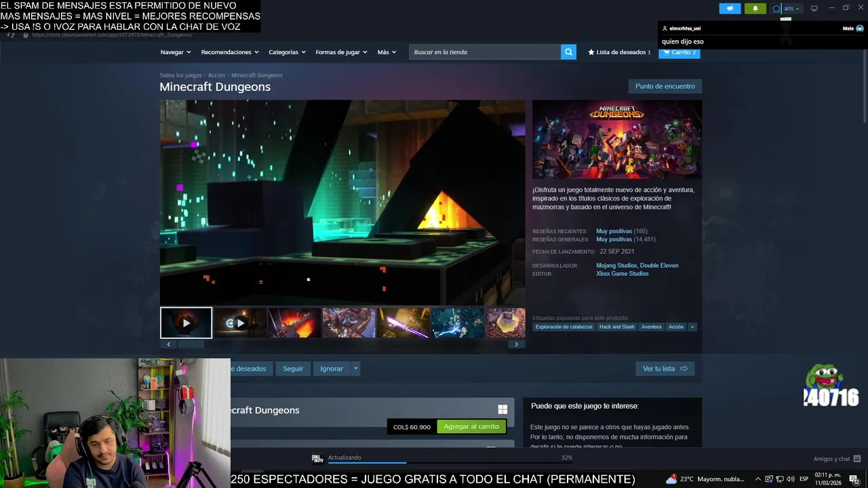Viewport: 868px width, 488px height.
Task: Click the elmxrhtss_uni chat username
Action: (684, 28)
